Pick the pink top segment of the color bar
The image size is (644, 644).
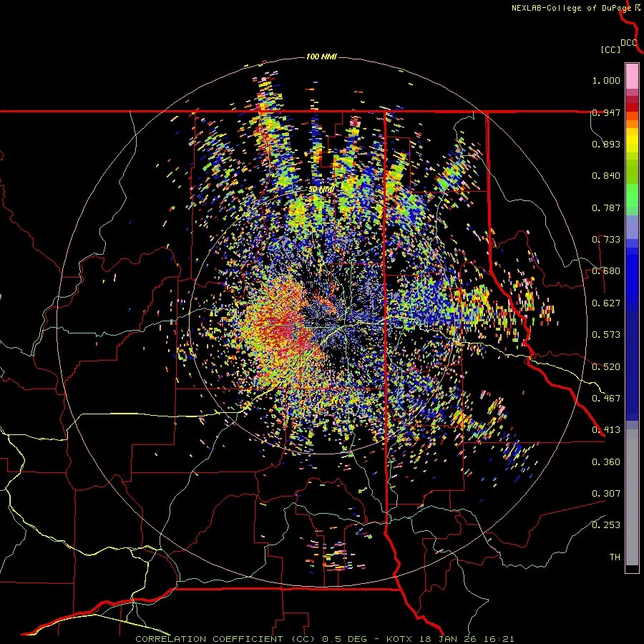pos(632,76)
